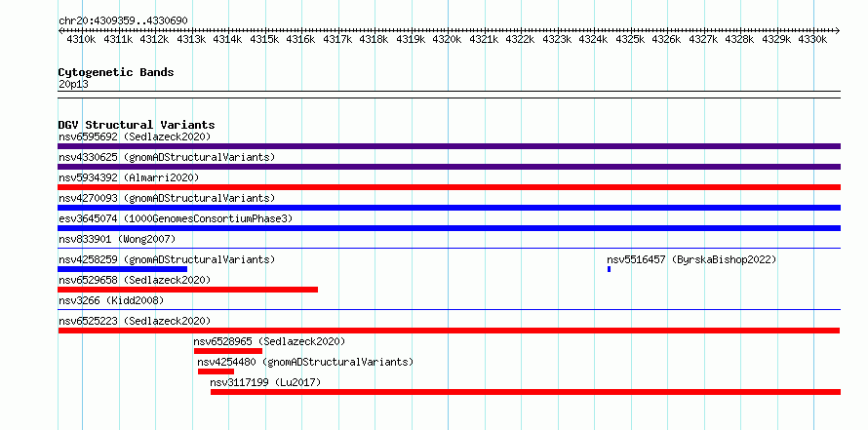Click the 4326k ruler tick label
Viewport: 868px width, 430px height.
[x=666, y=39]
